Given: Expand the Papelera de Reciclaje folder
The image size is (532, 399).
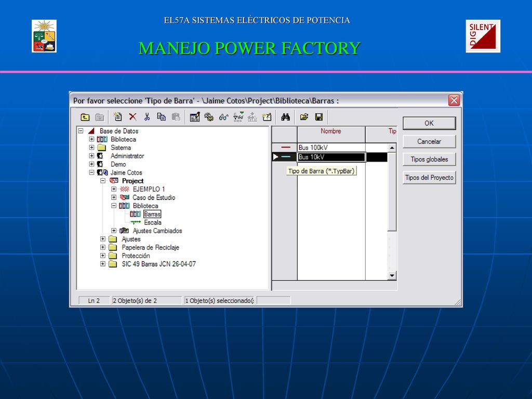Looking at the screenshot, I should coord(103,247).
